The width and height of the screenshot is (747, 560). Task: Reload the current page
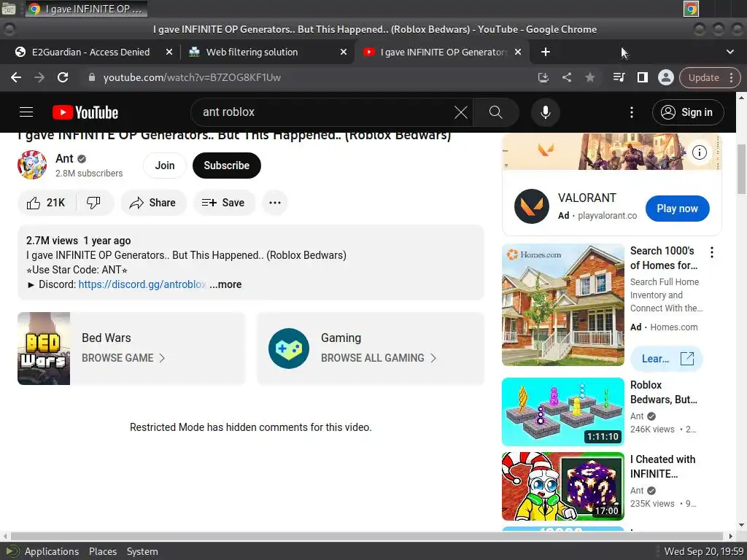coord(63,77)
